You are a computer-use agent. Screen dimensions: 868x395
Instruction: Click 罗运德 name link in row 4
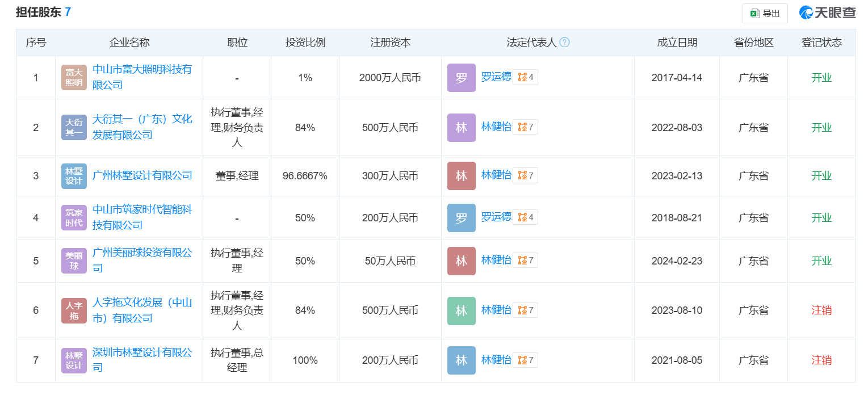tap(496, 217)
